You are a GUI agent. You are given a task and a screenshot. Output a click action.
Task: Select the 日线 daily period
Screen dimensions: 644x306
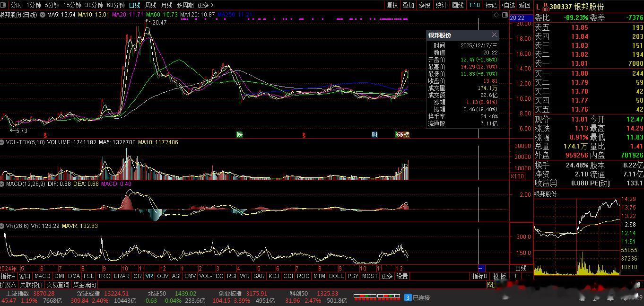click(x=134, y=5)
